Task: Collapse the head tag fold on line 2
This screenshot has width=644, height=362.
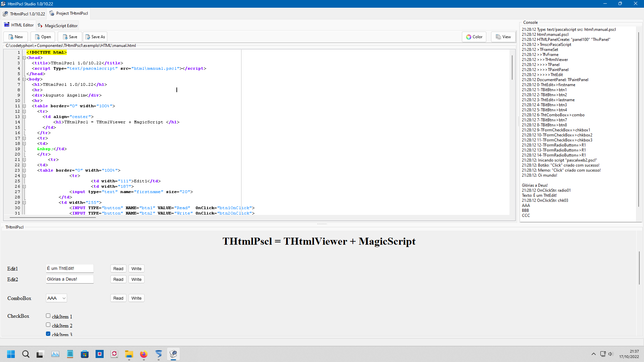Action: point(24,58)
